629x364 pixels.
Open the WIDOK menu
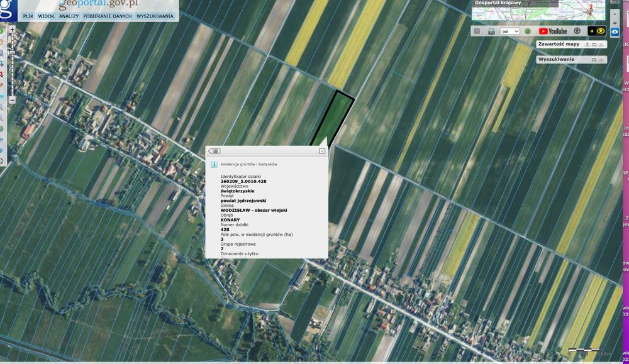click(x=46, y=16)
